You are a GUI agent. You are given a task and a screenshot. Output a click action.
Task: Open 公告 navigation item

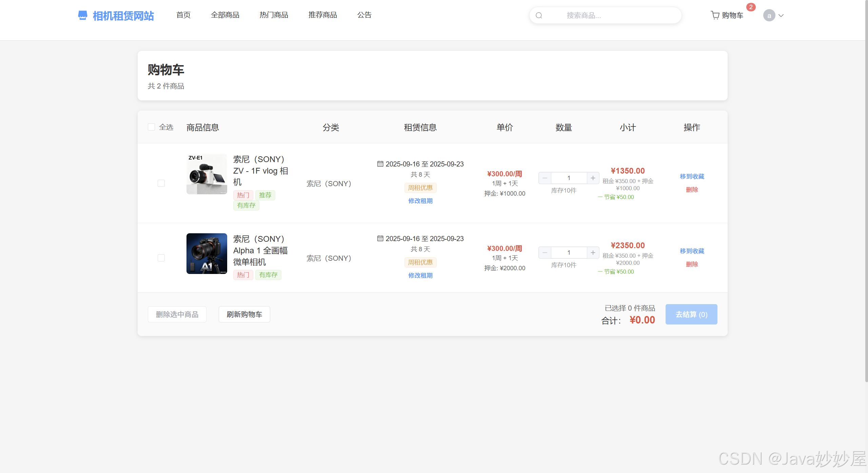(x=364, y=15)
